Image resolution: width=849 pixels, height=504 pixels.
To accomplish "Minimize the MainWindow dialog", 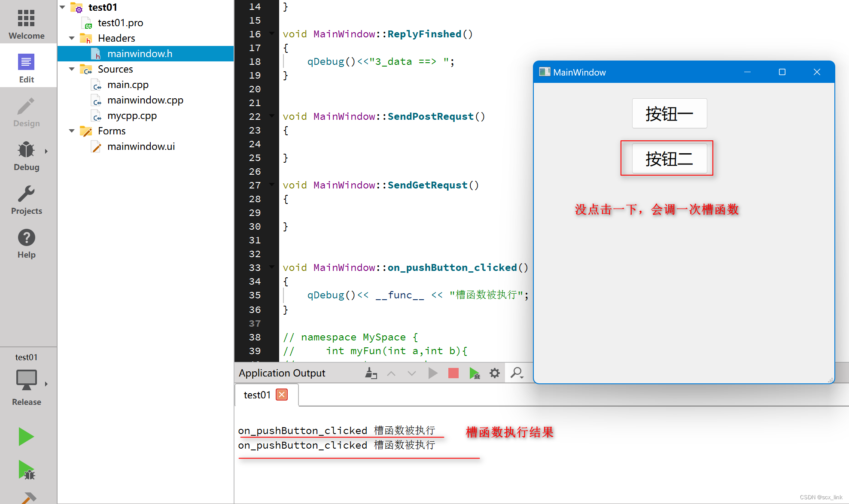I will coord(747,72).
